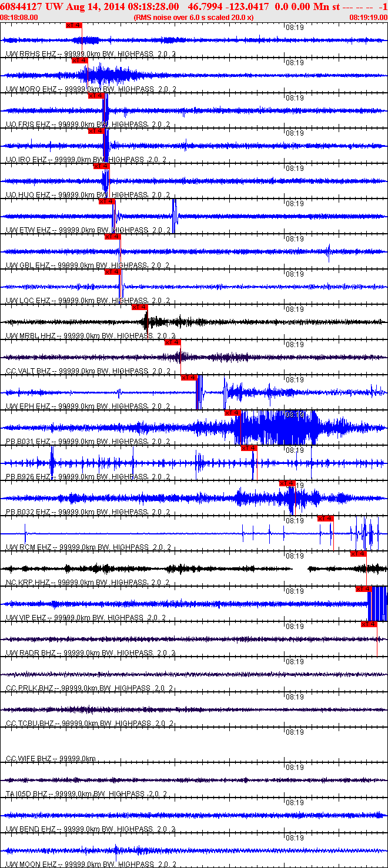Click the red pick flag on EPH trace
This screenshot has height=868, width=388.
coord(189,378)
